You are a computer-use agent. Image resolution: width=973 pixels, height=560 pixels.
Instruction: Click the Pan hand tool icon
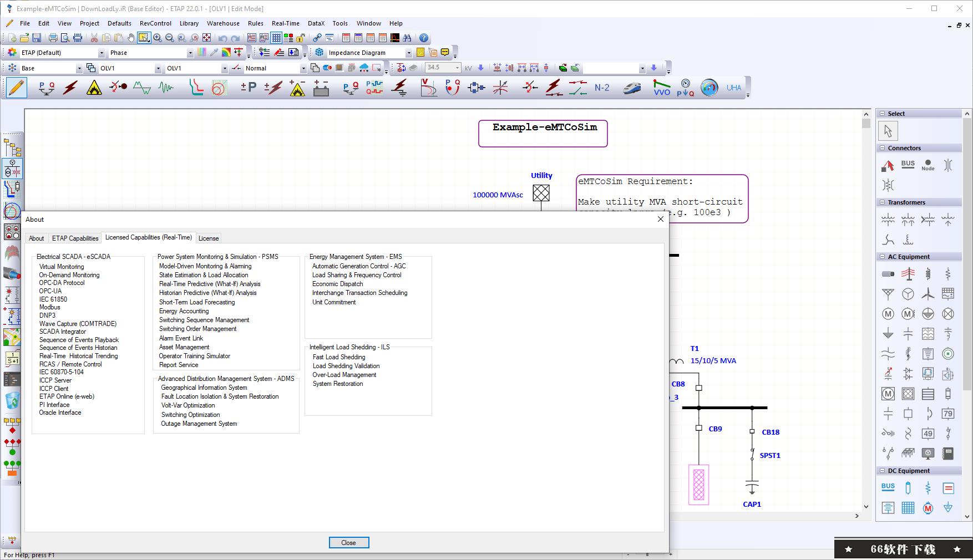pos(131,38)
